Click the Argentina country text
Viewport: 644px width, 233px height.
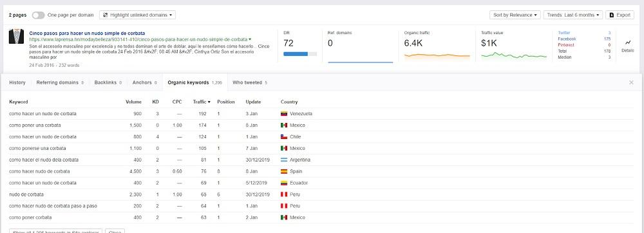[300, 160]
